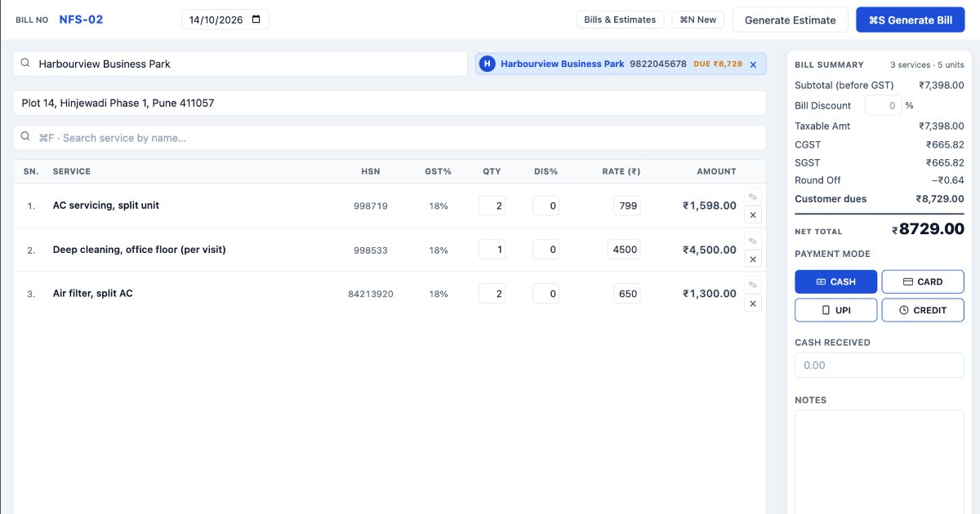
Task: Open the date picker calendar icon
Action: pyautogui.click(x=256, y=20)
